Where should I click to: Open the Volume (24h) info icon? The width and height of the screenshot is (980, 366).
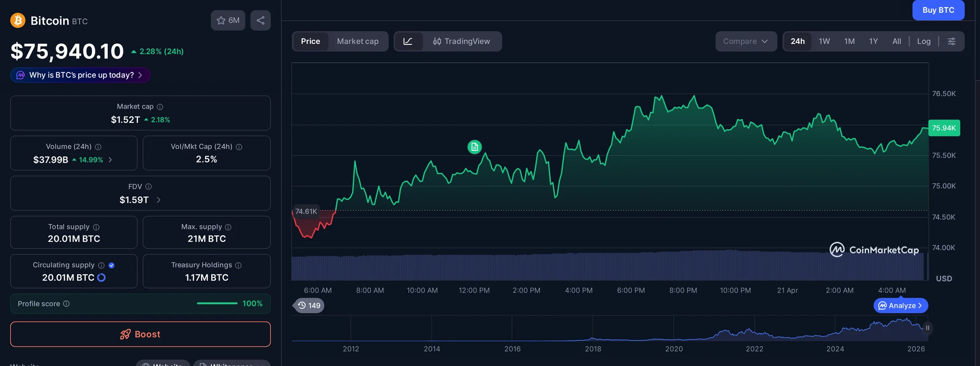(x=98, y=147)
